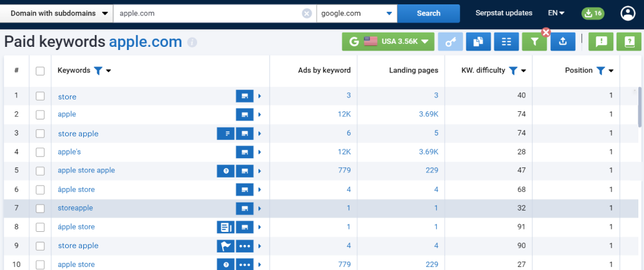
Task: Open 229 landing pages in row 5
Action: [x=432, y=170]
